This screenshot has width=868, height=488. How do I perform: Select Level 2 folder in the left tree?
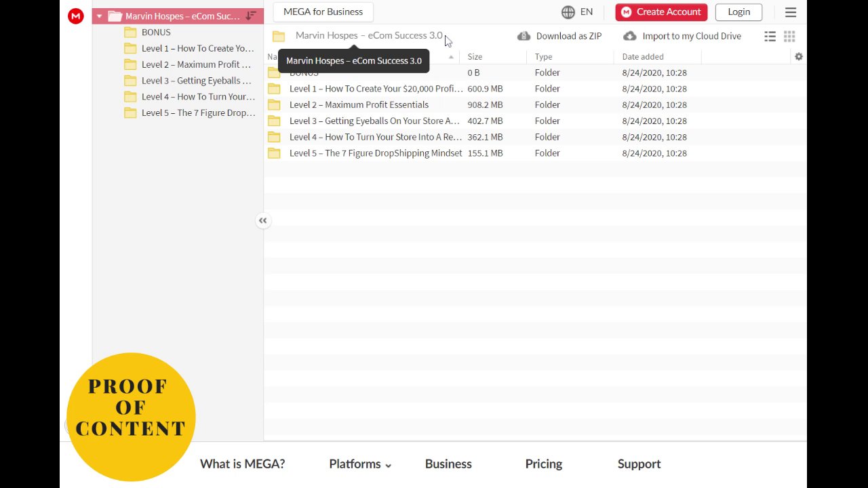pos(196,64)
